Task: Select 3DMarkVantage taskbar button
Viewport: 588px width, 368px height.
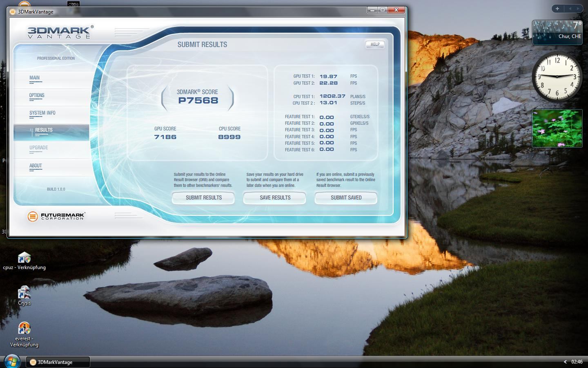Action: pos(58,362)
